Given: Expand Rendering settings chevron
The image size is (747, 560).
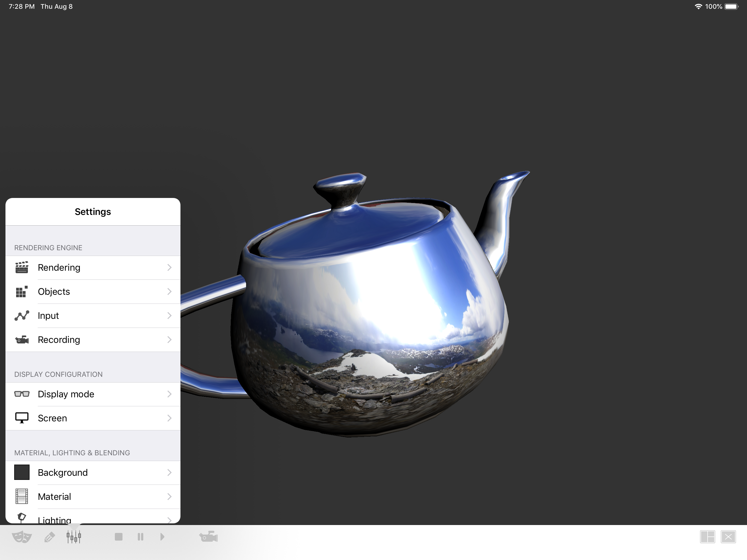Looking at the screenshot, I should click(x=170, y=267).
